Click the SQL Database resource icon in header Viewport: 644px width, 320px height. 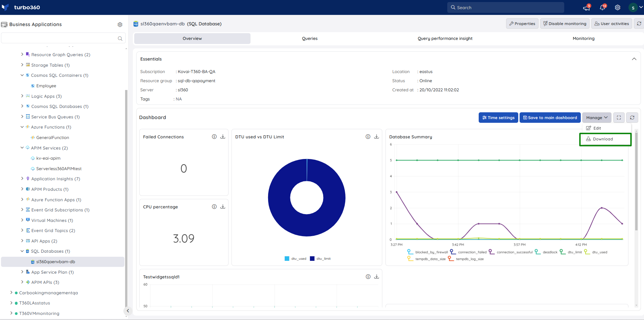136,24
